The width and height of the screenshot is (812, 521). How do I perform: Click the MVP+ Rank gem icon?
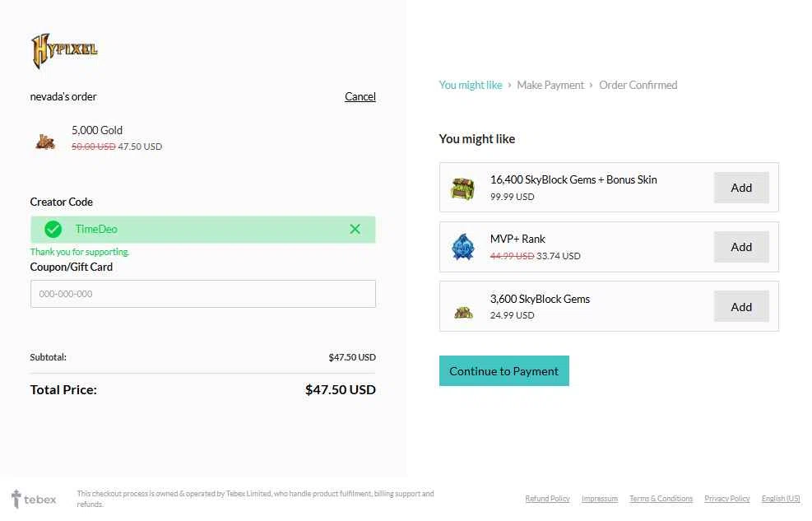pyautogui.click(x=463, y=247)
